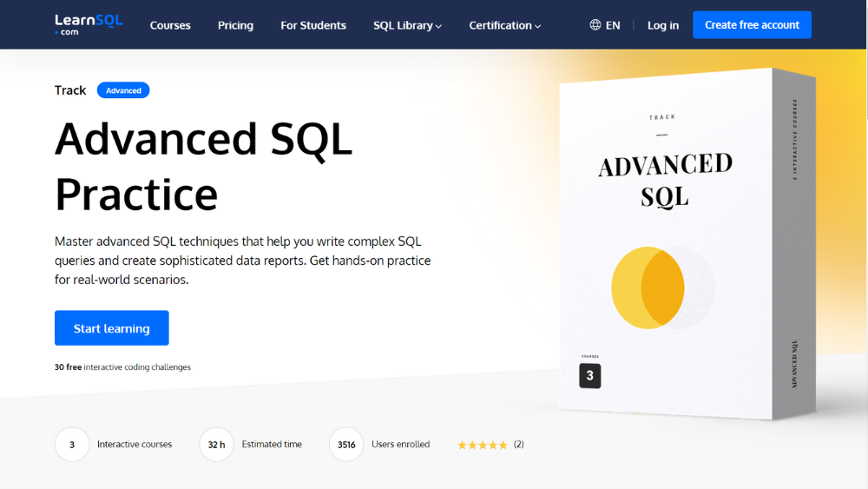Click the Interactive courses label
This screenshot has height=489, width=868.
pos(135,444)
